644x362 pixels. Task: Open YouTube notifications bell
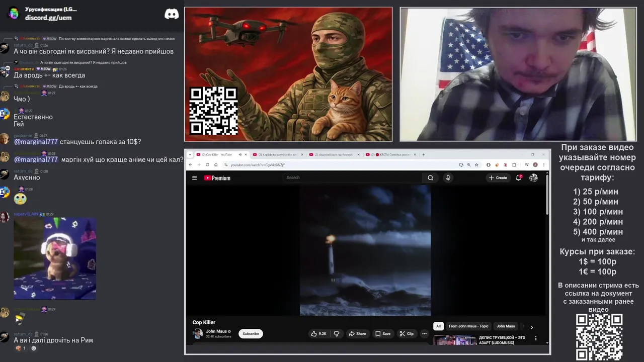point(519,177)
